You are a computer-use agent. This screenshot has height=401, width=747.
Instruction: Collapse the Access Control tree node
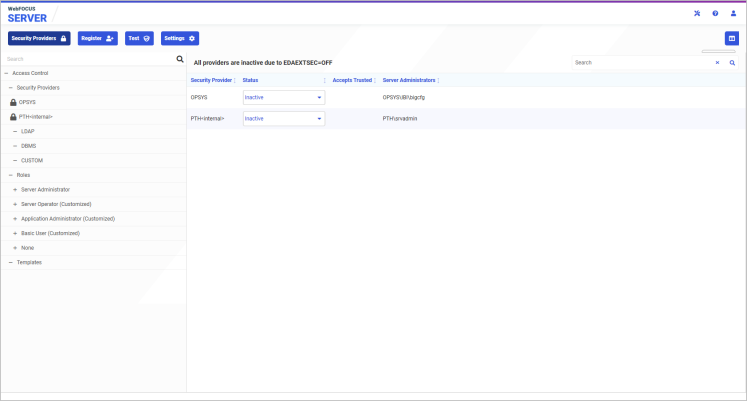pos(6,73)
